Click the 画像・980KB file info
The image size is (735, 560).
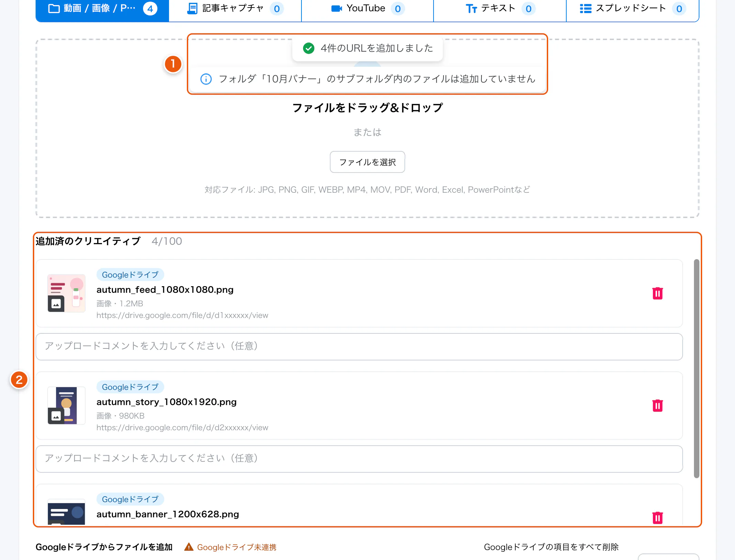point(120,416)
